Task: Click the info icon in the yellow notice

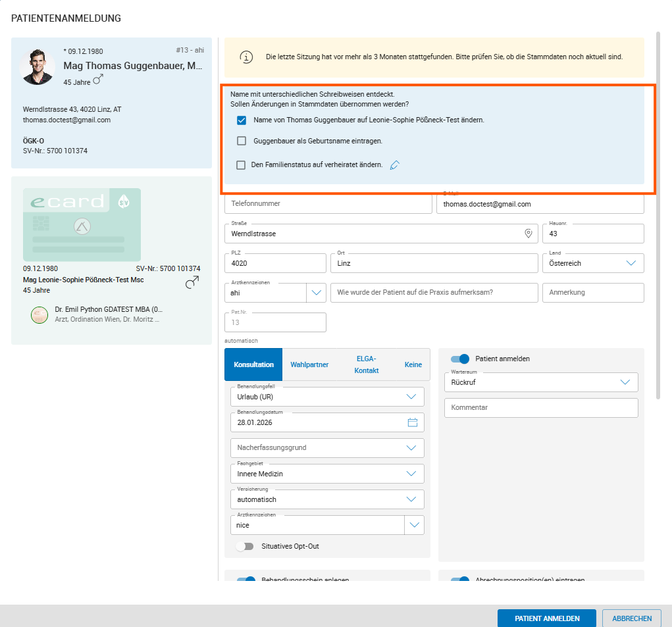Action: coord(246,57)
